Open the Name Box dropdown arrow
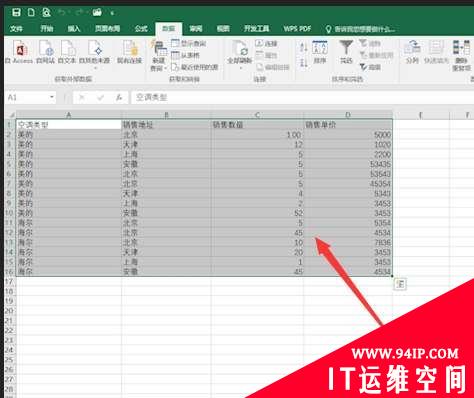This screenshot has height=398, width=474. click(52, 97)
